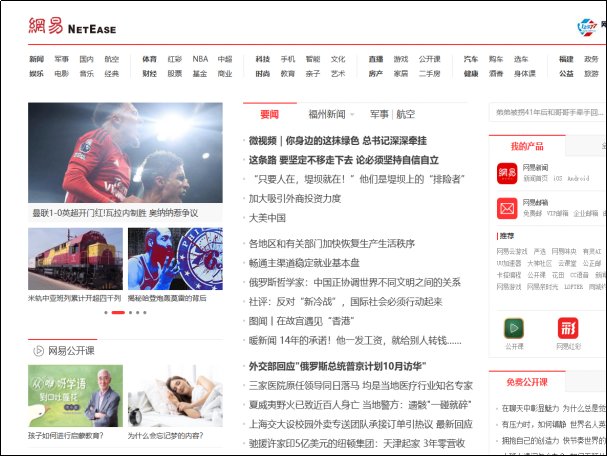This screenshot has width=607, height=456.
Task: Switch to the 福州新闻 tab
Action: pyautogui.click(x=327, y=114)
